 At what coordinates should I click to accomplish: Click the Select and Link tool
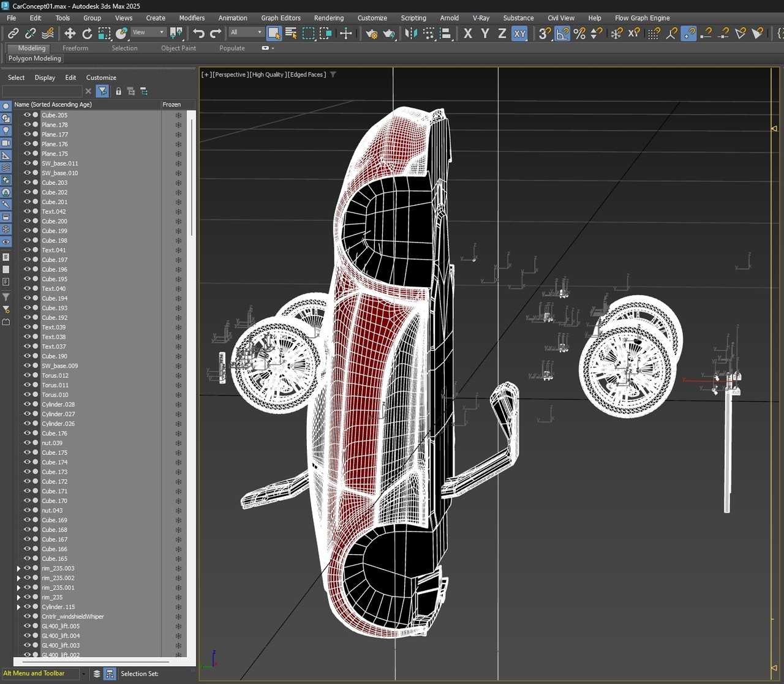coord(13,33)
